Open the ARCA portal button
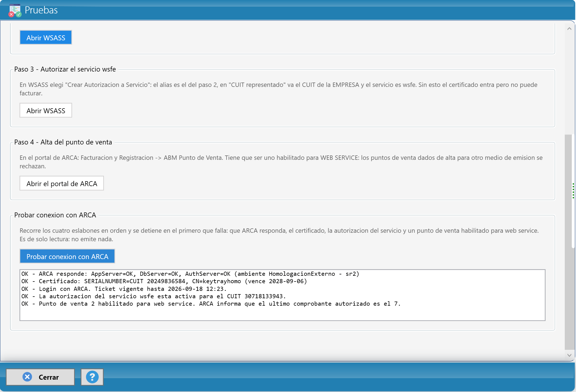Viewport: 576px width, 392px height. [62, 183]
